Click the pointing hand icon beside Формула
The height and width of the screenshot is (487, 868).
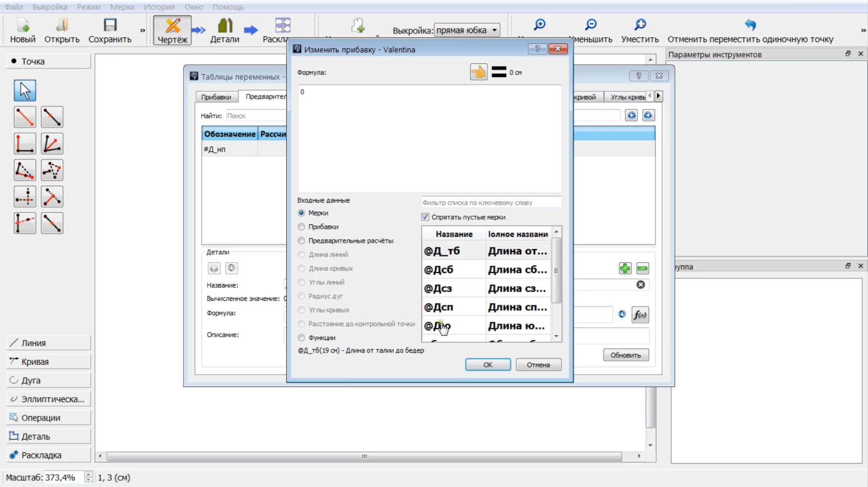click(479, 72)
